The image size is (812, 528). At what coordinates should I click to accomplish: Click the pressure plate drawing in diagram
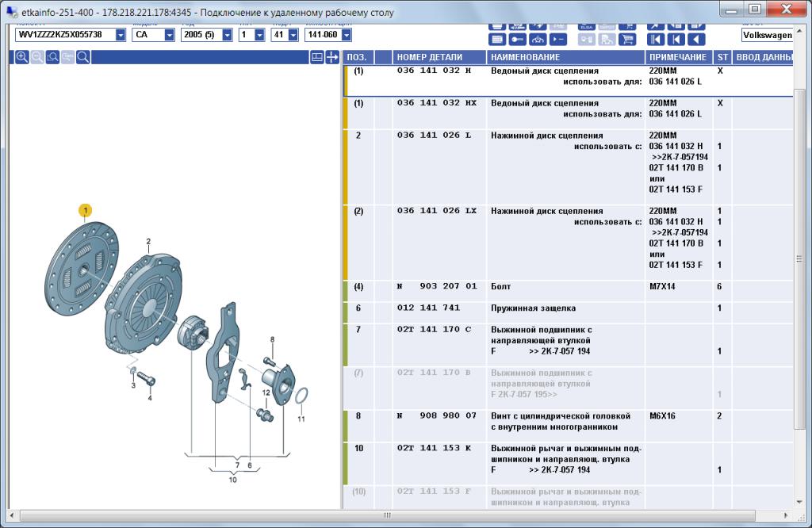point(144,303)
